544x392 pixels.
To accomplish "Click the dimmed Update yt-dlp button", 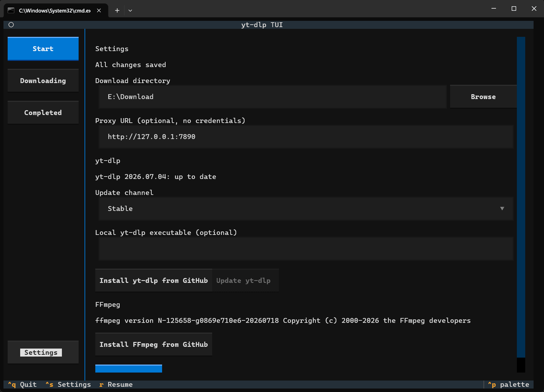I will pyautogui.click(x=246, y=280).
